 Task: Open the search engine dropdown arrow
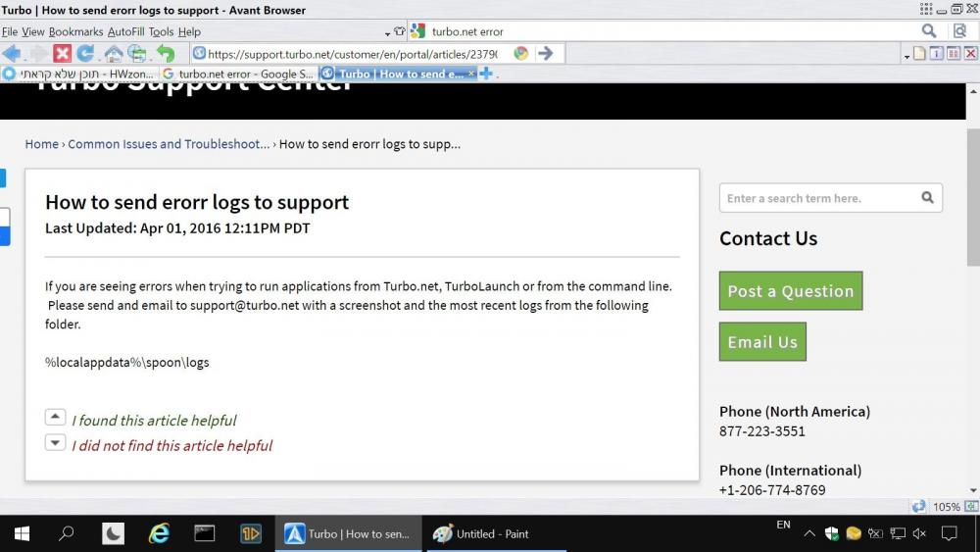(387, 33)
